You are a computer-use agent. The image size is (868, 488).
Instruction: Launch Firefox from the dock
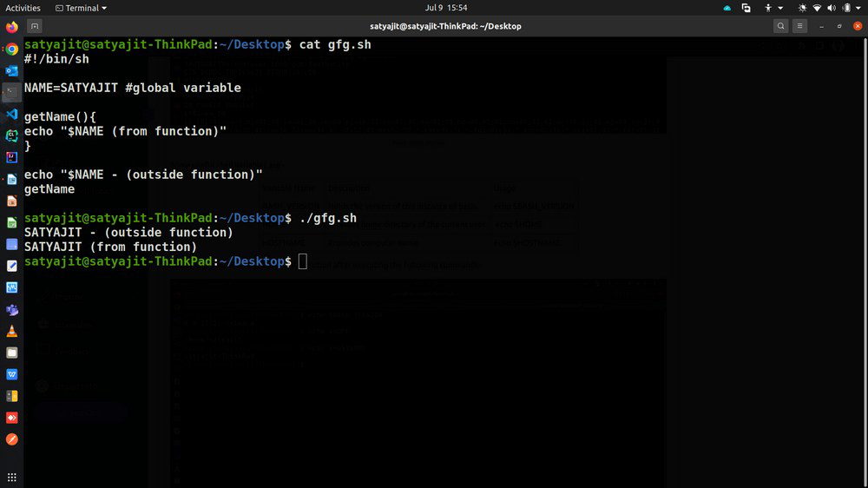tap(11, 27)
